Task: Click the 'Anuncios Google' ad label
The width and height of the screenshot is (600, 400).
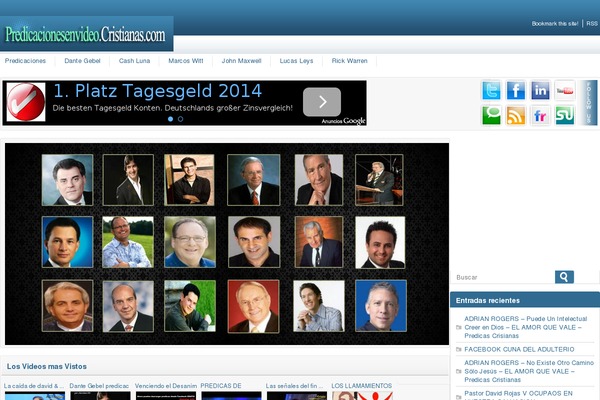Action: [x=343, y=121]
